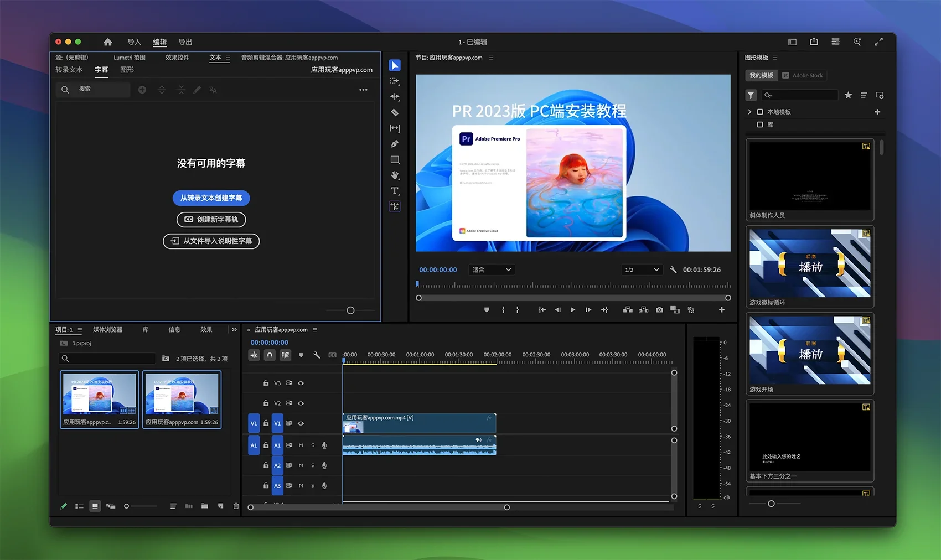Check the 本地模板 checkbox

click(x=760, y=112)
